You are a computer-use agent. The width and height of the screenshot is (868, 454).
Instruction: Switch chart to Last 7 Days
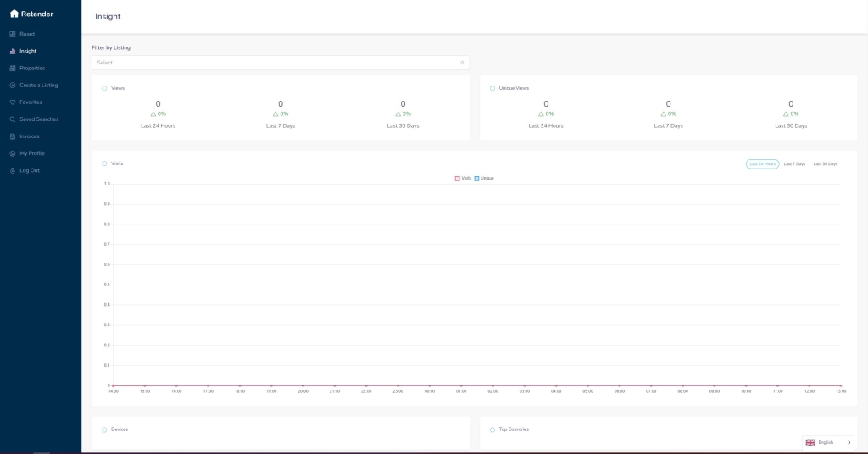(794, 163)
